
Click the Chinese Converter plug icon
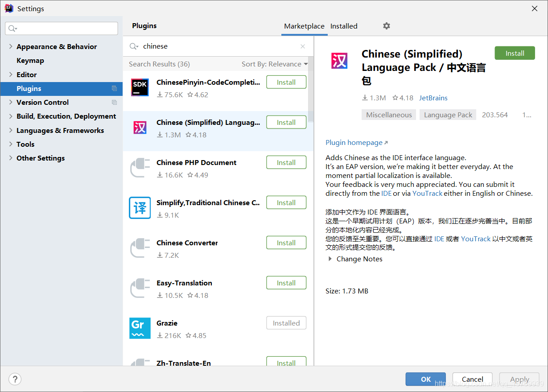[140, 248]
